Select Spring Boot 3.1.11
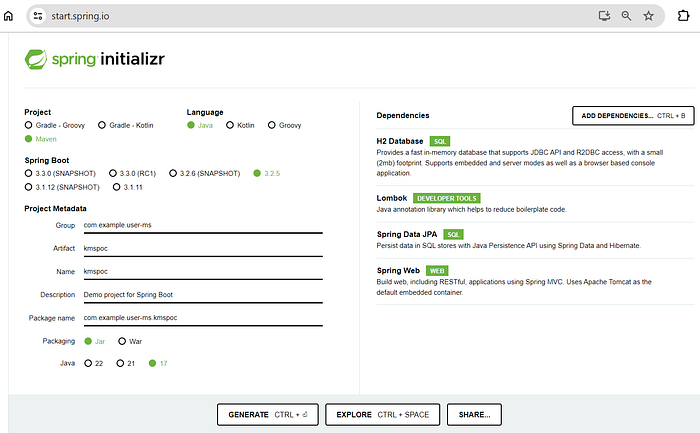 click(x=128, y=187)
